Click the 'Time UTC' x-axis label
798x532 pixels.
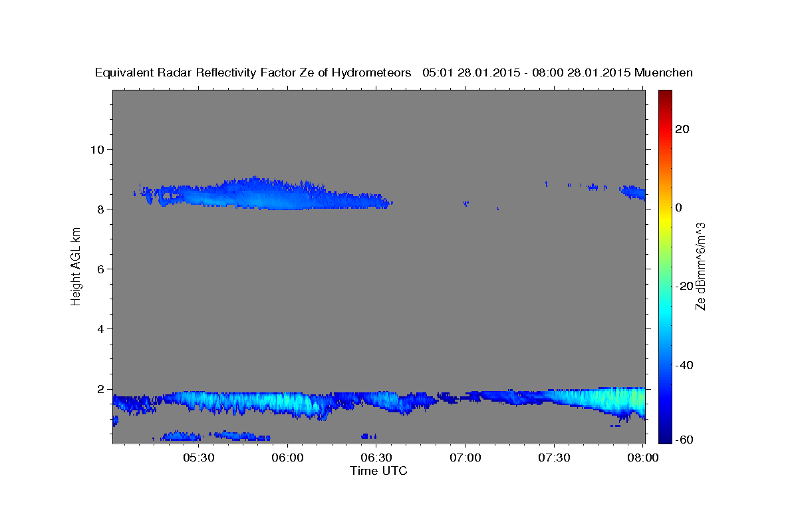coord(378,471)
